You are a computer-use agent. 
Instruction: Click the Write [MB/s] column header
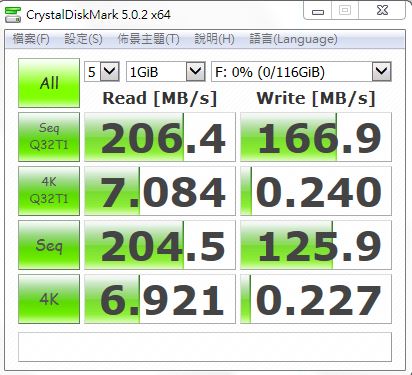316,98
